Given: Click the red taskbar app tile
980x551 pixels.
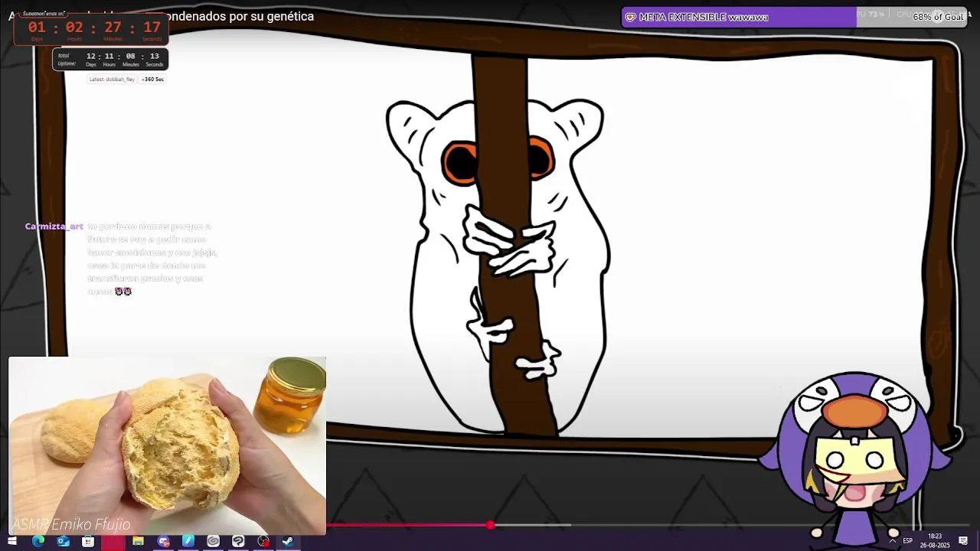Looking at the screenshot, I should point(113,542).
